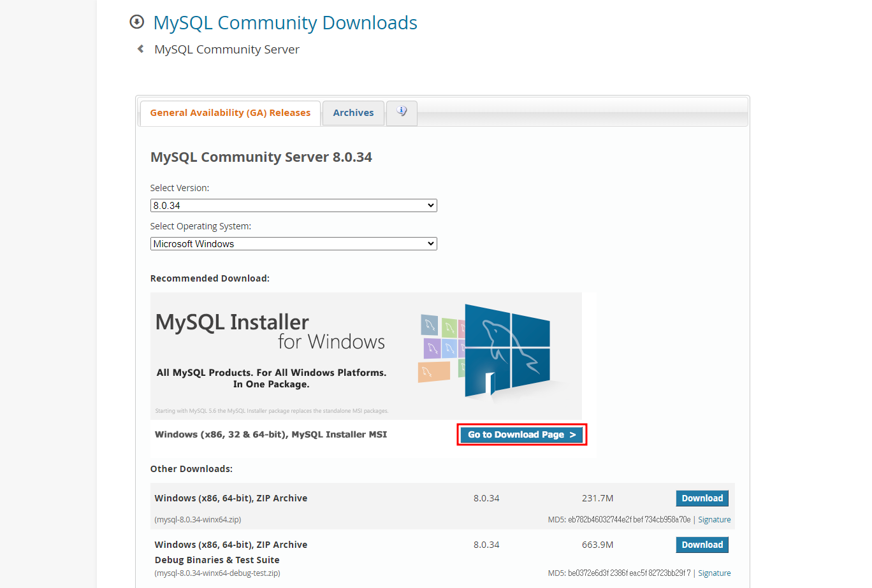Select MD5 hash starting be0372e6d3f2386f
The height and width of the screenshot is (588, 872).
coord(629,573)
